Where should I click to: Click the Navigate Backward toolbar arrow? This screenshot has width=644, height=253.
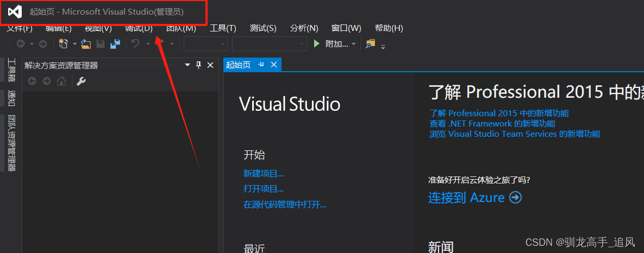pyautogui.click(x=20, y=44)
